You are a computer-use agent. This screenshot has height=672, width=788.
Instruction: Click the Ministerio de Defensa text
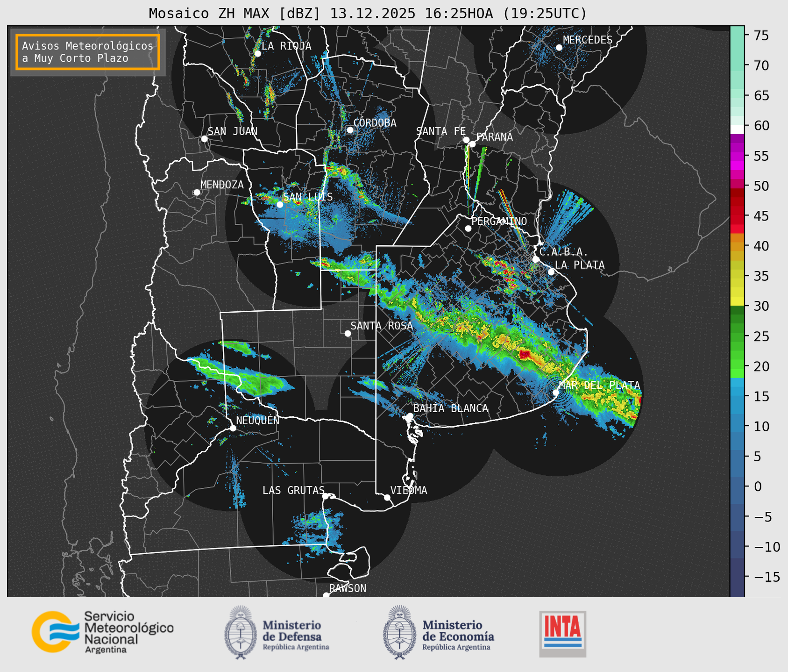(x=296, y=635)
